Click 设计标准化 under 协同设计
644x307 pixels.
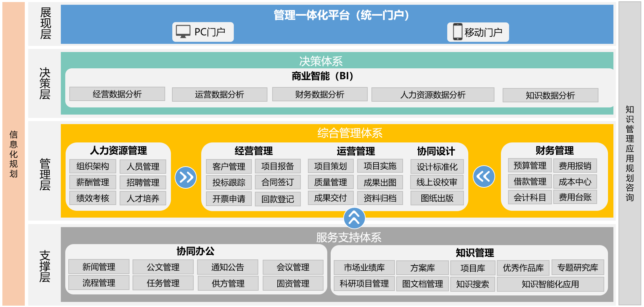pyautogui.click(x=437, y=167)
